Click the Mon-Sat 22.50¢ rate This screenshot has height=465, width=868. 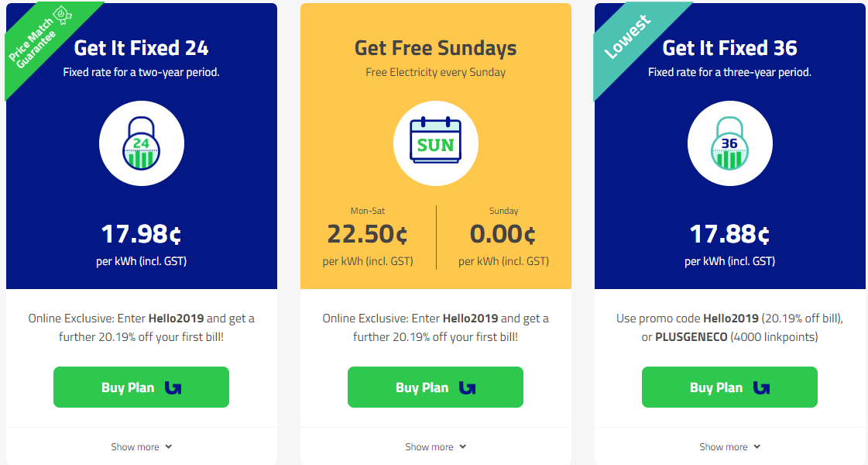click(367, 234)
